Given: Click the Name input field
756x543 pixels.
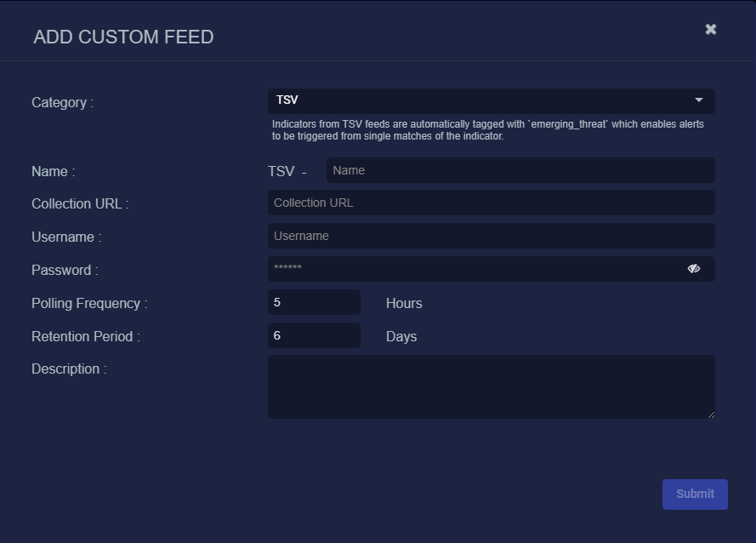Looking at the screenshot, I should click(520, 170).
